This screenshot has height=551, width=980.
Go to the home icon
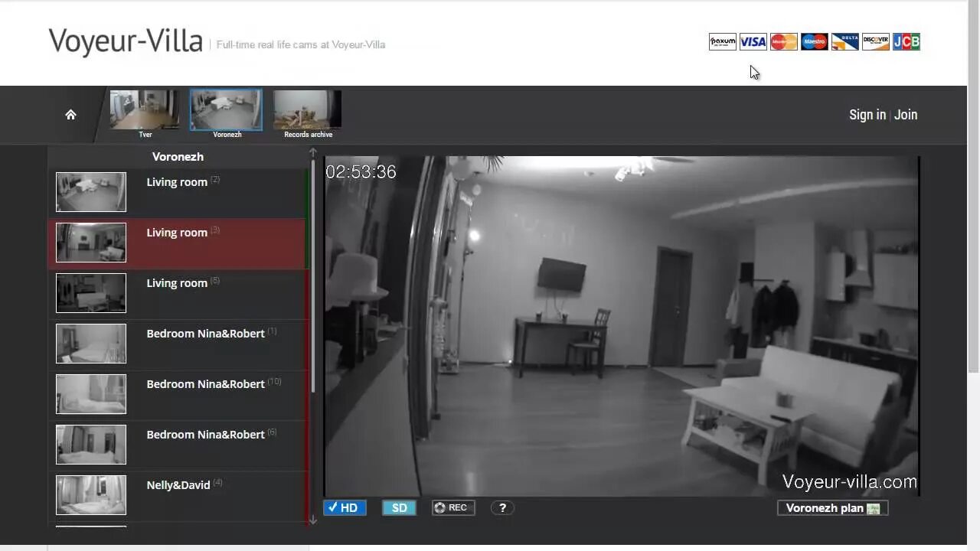70,115
